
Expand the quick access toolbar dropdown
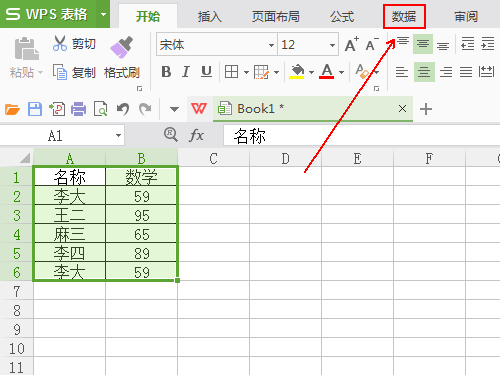pos(174,109)
